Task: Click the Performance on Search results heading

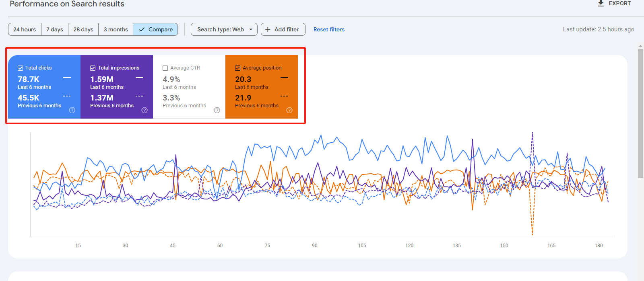Action: [67, 4]
